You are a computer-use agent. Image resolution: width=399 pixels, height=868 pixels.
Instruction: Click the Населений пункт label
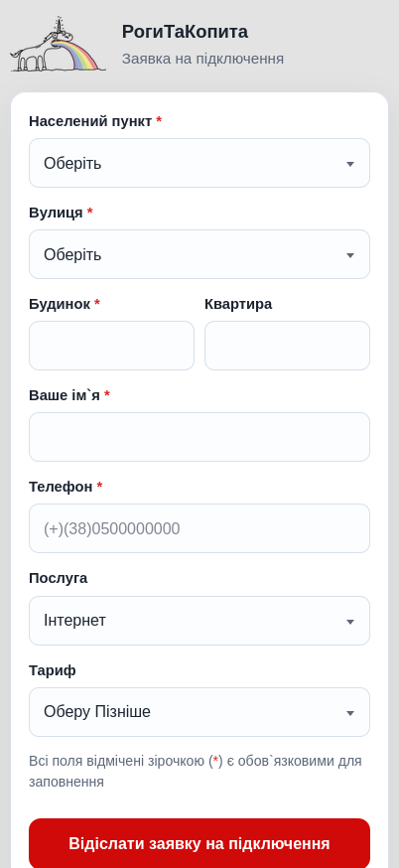point(90,121)
